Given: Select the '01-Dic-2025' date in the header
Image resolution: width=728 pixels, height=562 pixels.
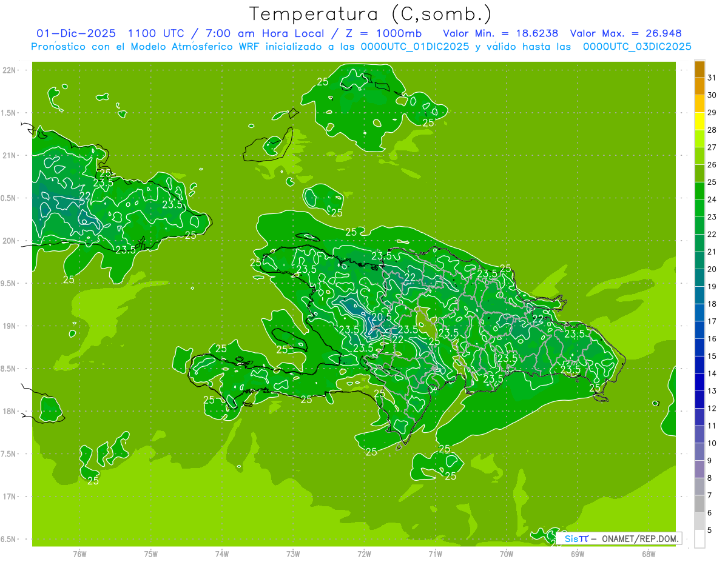Looking at the screenshot, I should 76,33.
